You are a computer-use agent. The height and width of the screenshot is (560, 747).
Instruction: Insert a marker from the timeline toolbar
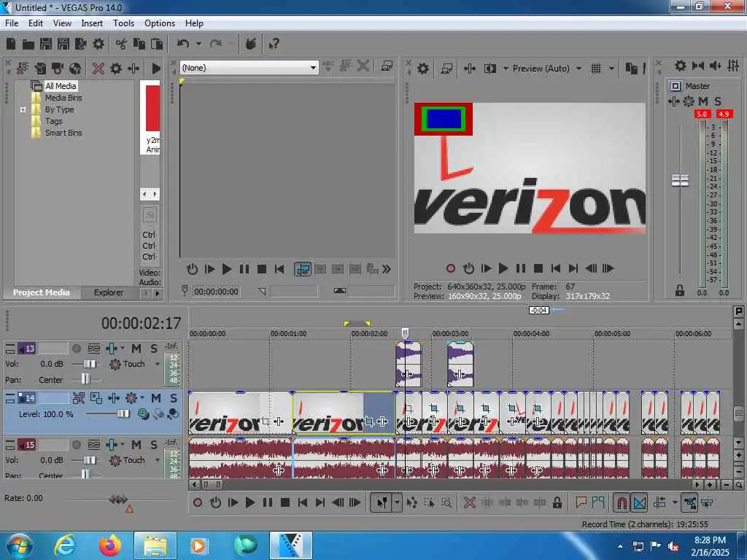[x=581, y=502]
